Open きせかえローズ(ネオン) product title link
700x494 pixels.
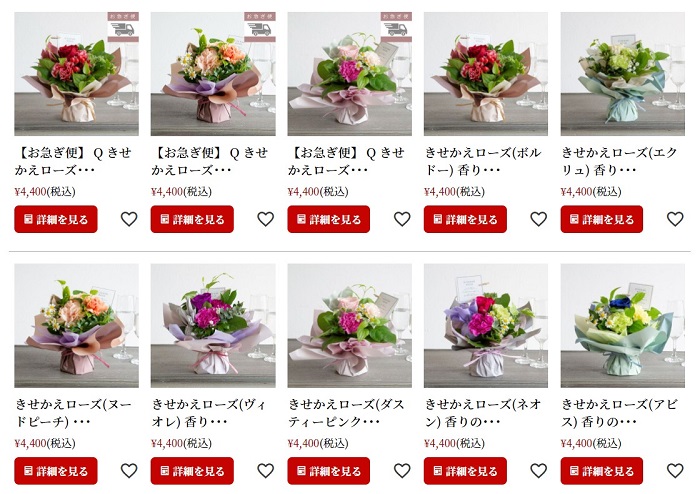pos(483,413)
